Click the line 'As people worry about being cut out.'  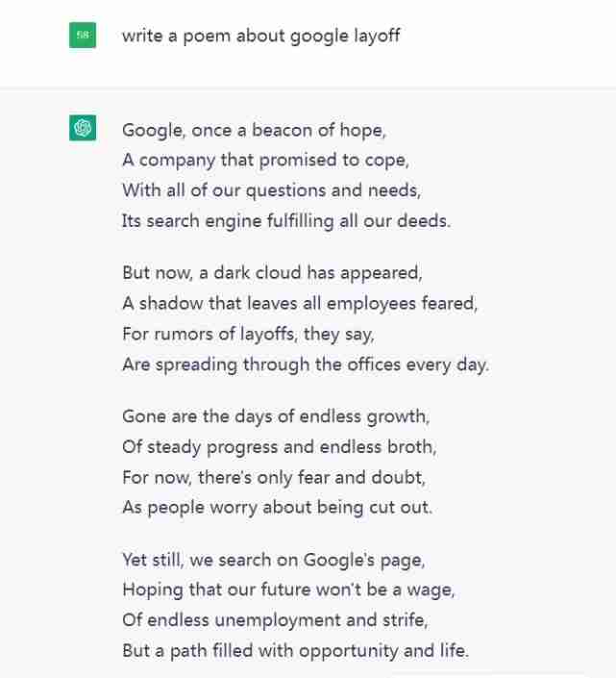(x=277, y=508)
